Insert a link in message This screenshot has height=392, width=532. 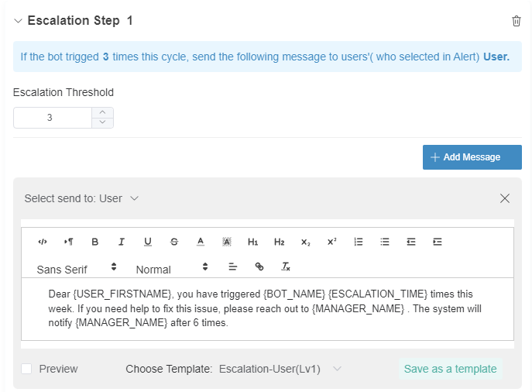click(259, 266)
